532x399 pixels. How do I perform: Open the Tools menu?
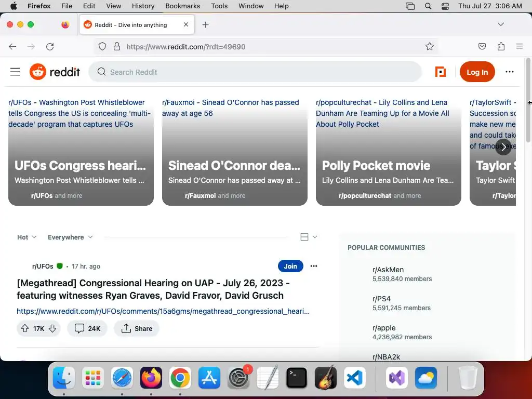point(219,6)
